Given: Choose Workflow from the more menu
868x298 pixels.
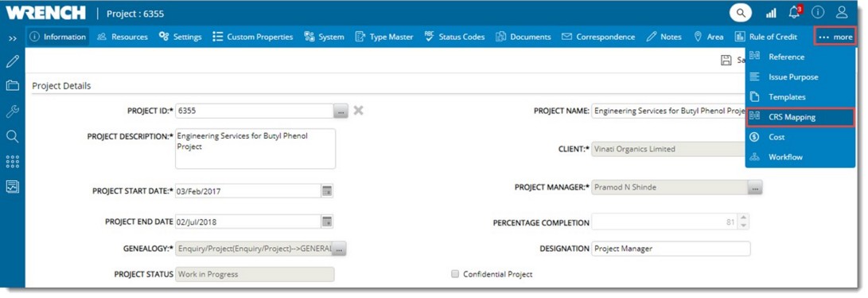Looking at the screenshot, I should tap(800, 157).
